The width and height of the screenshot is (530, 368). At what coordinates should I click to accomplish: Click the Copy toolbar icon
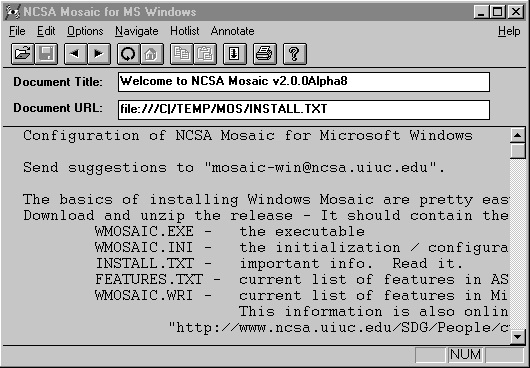(x=181, y=54)
